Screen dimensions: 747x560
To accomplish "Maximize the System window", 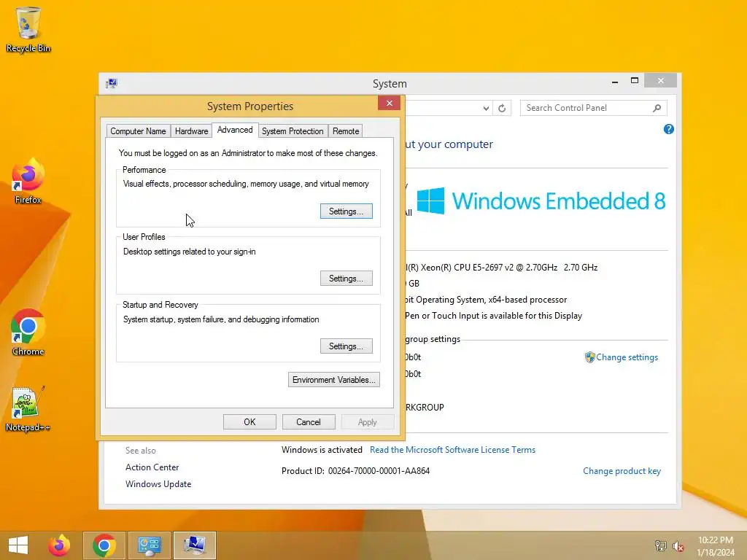I will 635,81.
